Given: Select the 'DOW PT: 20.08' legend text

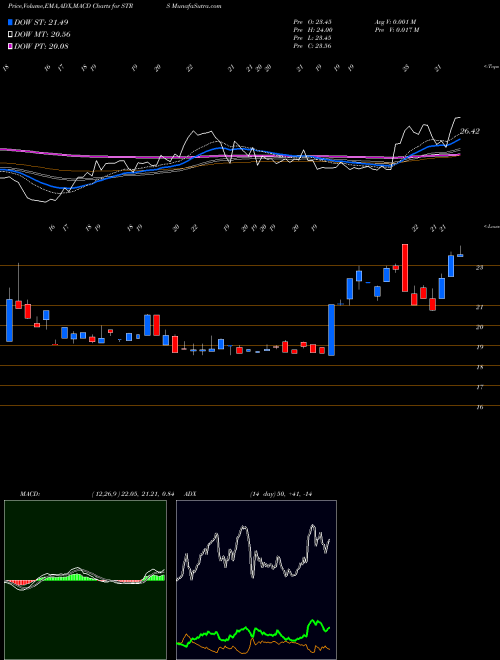Looking at the screenshot, I should tap(42, 46).
